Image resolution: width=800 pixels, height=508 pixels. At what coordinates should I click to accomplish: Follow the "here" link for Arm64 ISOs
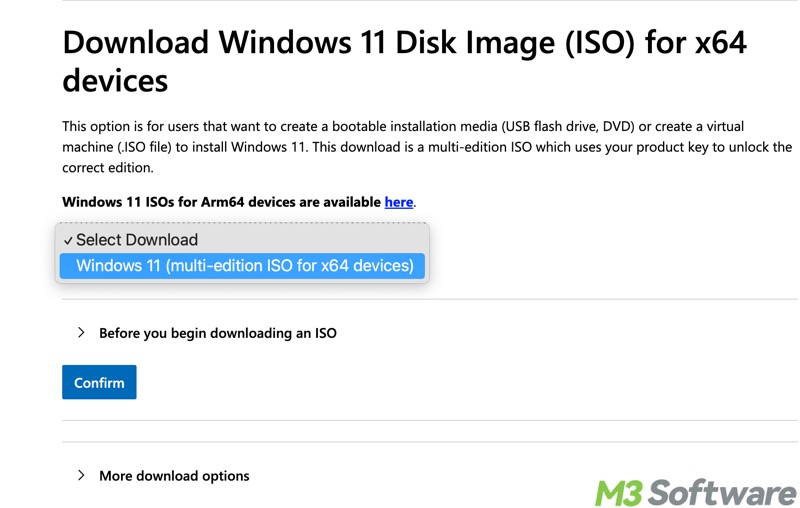click(x=399, y=202)
